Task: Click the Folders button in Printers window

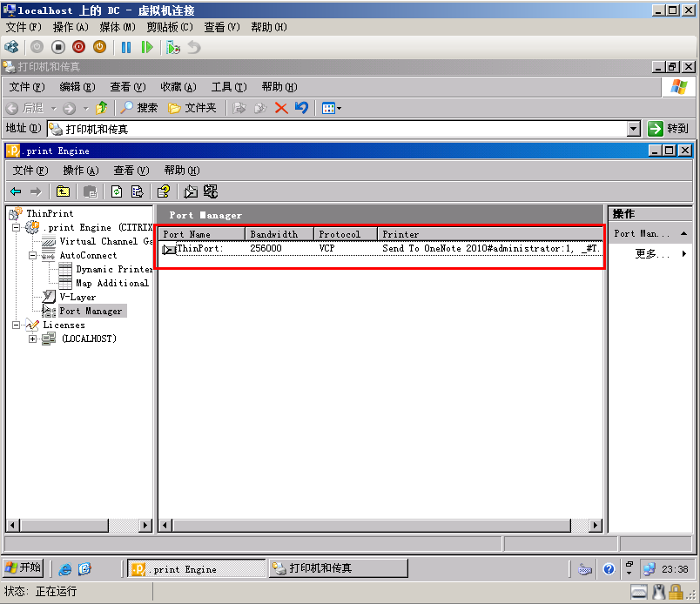Action: [192, 108]
